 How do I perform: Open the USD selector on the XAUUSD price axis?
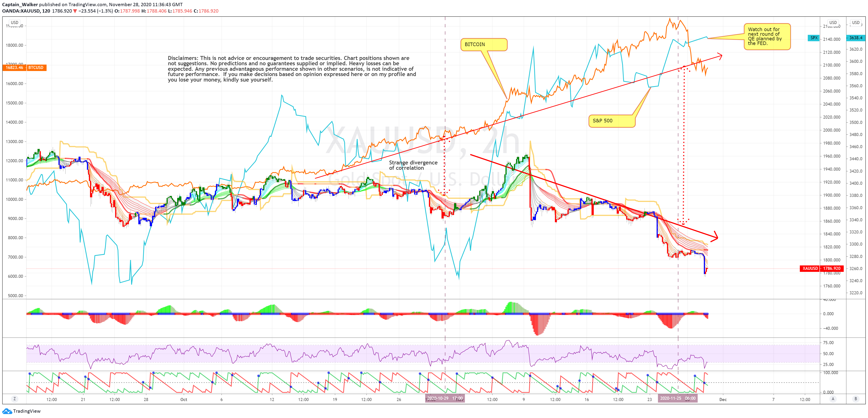click(833, 22)
